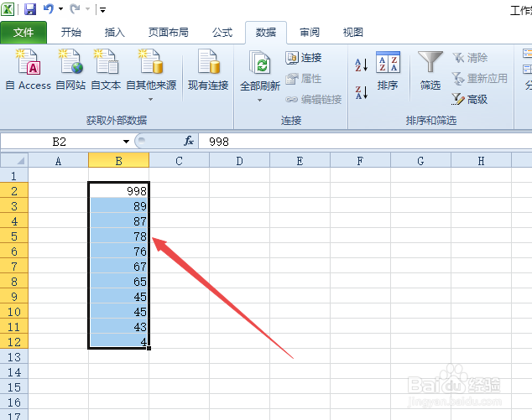Click cell containing 43
Screen dimensions: 532x420
(x=119, y=326)
